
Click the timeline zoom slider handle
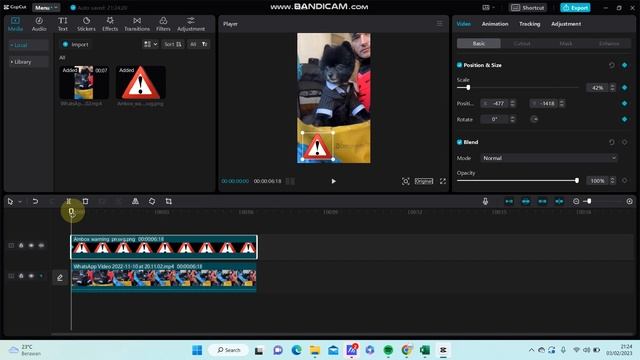point(589,201)
